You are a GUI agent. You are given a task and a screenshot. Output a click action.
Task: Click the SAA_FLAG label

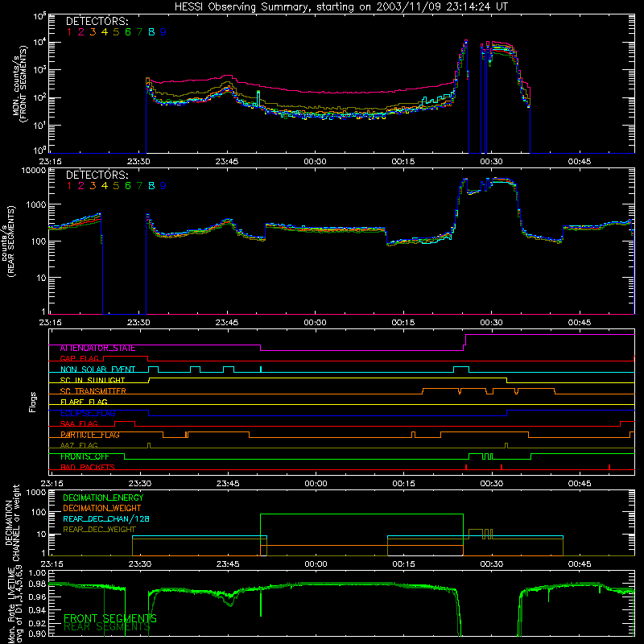click(x=79, y=424)
